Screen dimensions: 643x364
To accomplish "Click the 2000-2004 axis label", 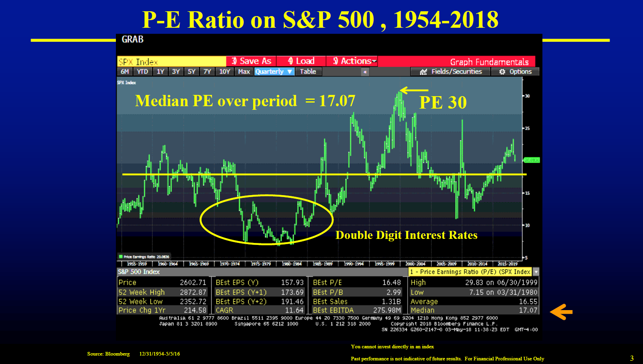I will pos(415,264).
